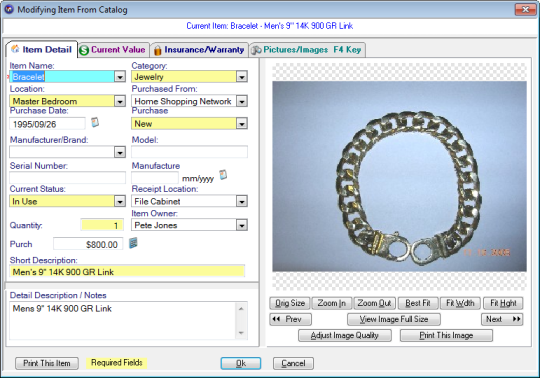540x378 pixels.
Task: Click notes scrollbar down arrow
Action: click(241, 333)
